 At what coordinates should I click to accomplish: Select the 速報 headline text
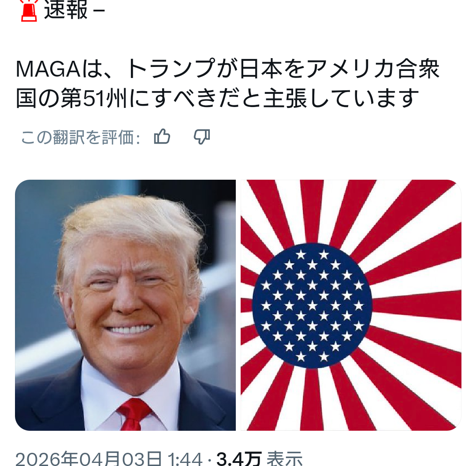click(66, 10)
